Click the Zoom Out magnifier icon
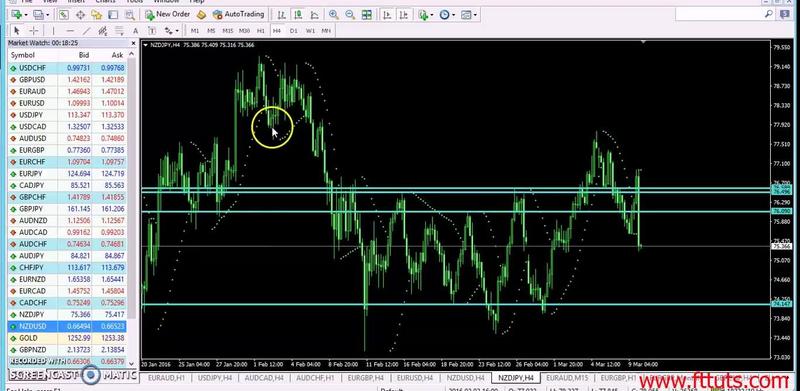Viewport: 800px width, 391px height. (x=350, y=15)
